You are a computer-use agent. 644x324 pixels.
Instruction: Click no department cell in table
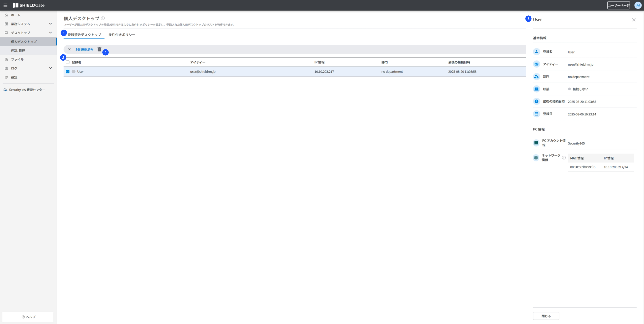392,72
